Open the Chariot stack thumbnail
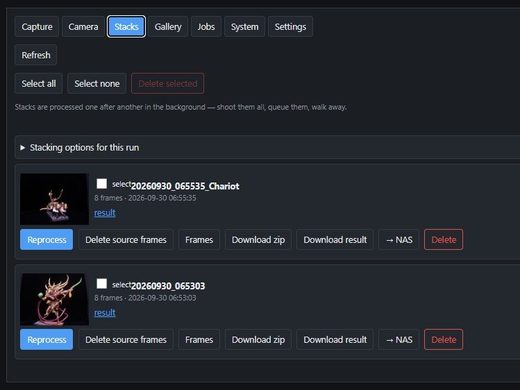The image size is (520, 390). [54, 199]
